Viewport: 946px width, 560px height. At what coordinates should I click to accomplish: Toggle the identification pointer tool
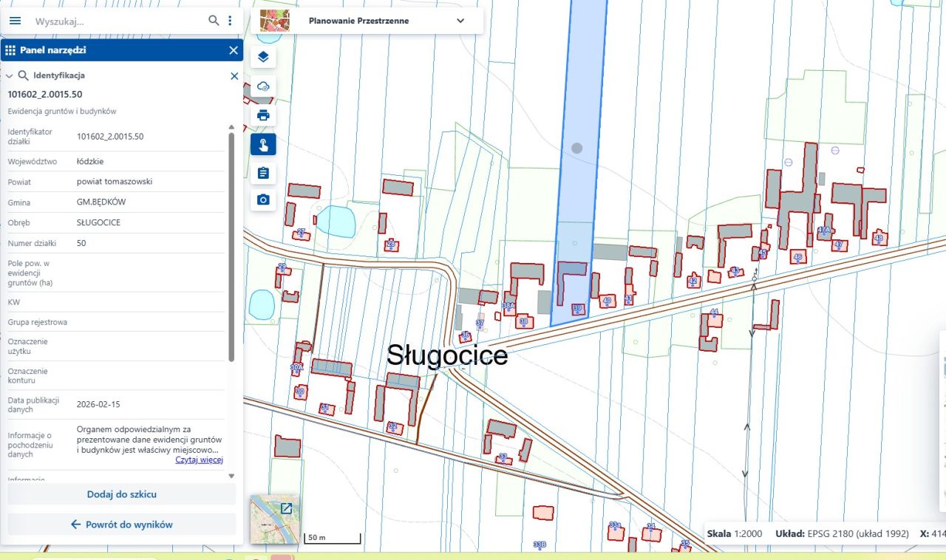pos(263,144)
